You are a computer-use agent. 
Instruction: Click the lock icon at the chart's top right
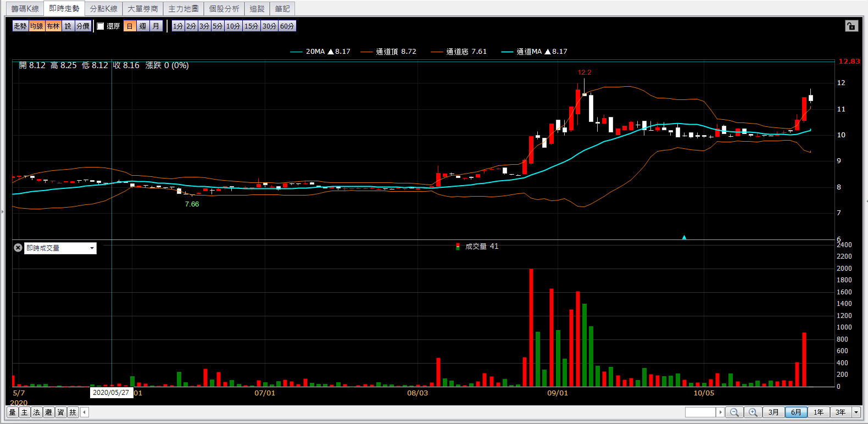pos(852,26)
